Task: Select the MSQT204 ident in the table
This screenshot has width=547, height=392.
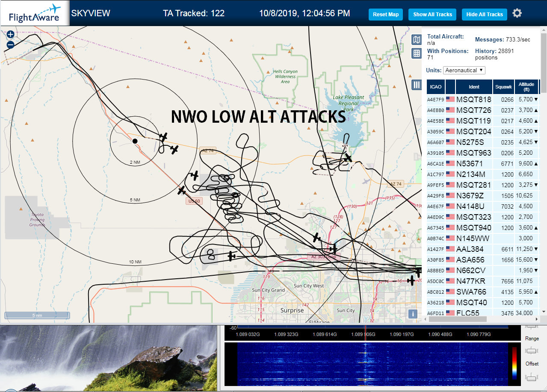Action: coord(473,131)
